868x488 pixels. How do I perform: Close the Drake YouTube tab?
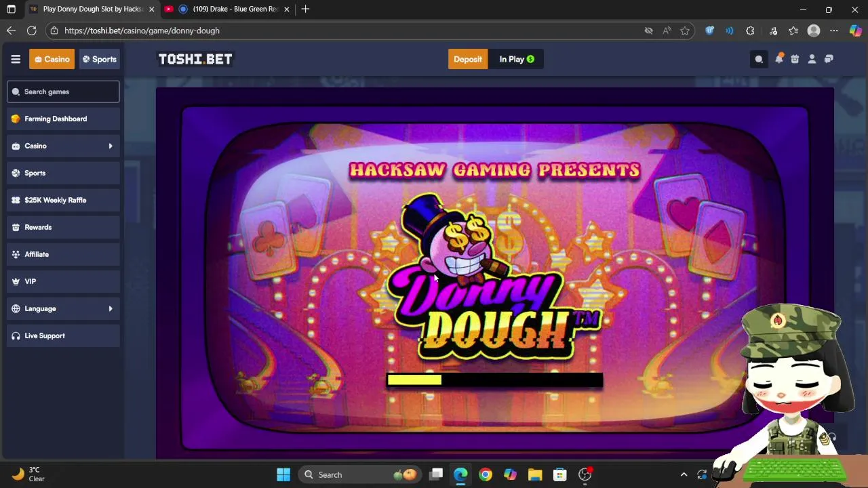coord(286,9)
